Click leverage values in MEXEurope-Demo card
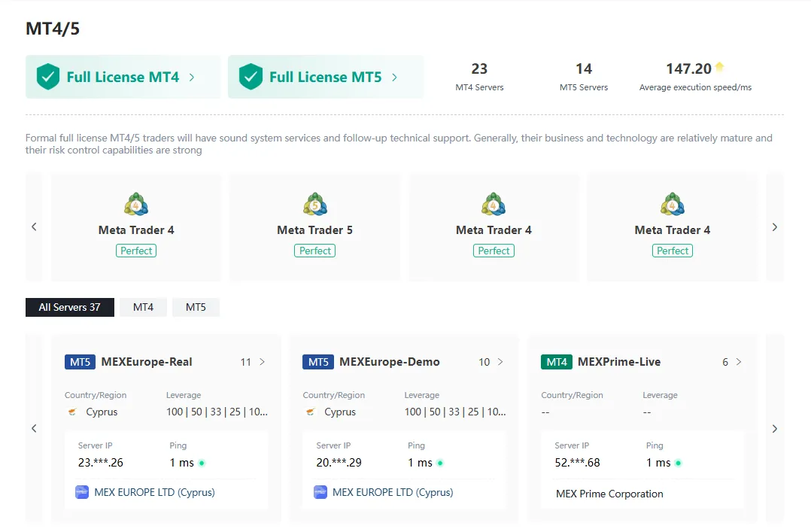Viewport: 811px width, 532px height. 455,412
